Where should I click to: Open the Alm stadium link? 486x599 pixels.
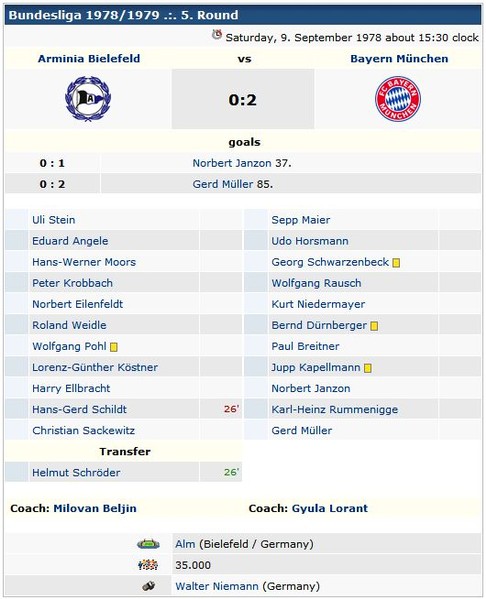[x=185, y=544]
